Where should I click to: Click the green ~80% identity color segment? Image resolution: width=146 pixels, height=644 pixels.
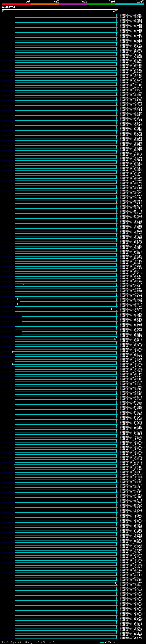(x=101, y=4)
